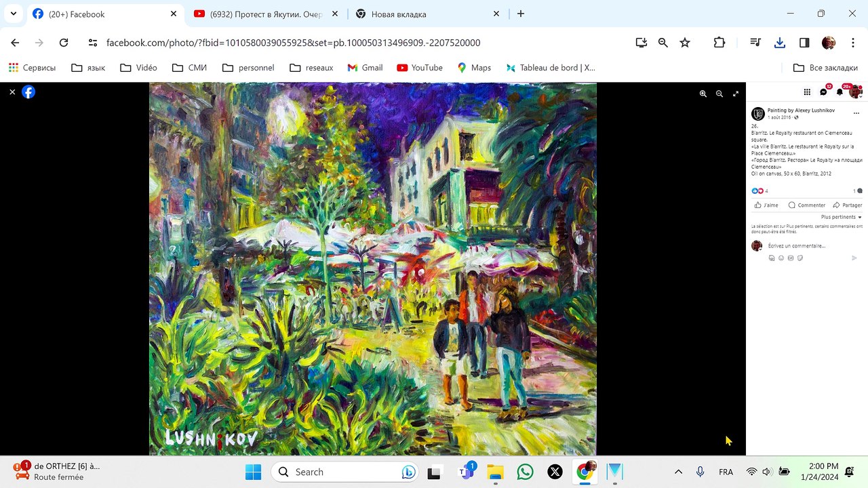Close the YouTube tab

tap(335, 14)
